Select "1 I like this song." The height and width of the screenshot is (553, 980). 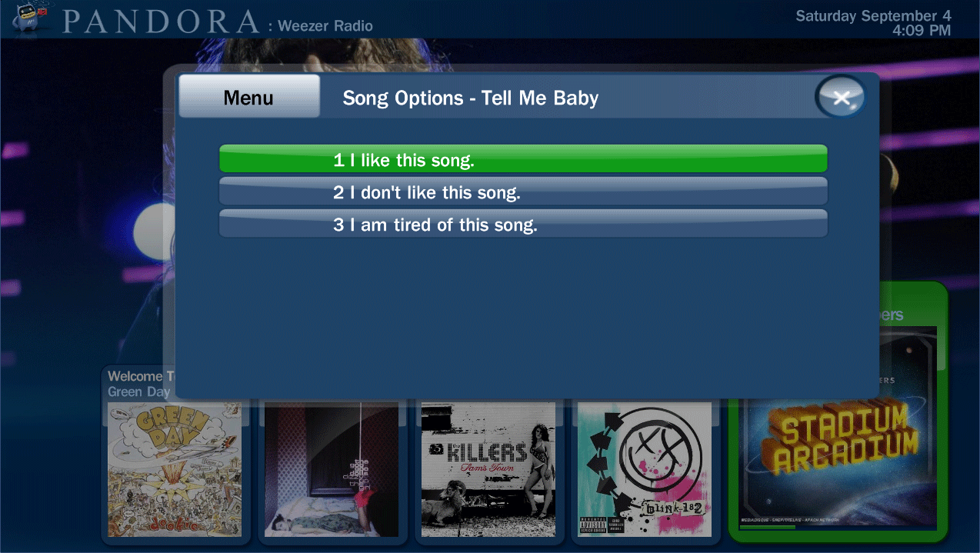[x=523, y=159]
